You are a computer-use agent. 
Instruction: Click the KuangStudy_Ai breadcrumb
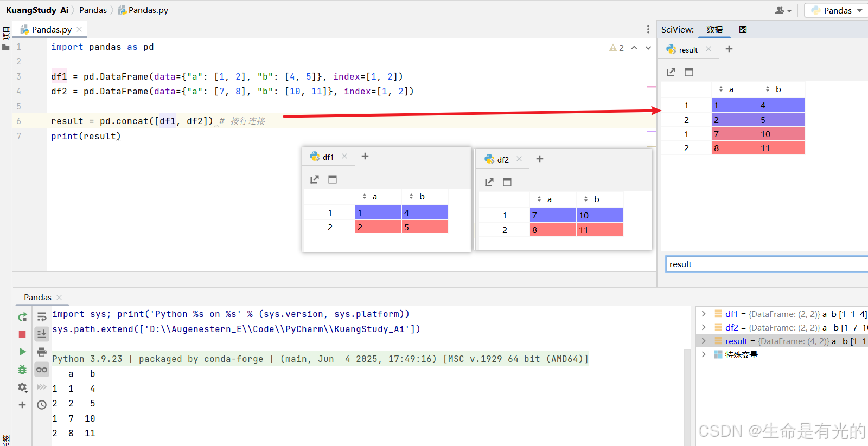point(37,10)
